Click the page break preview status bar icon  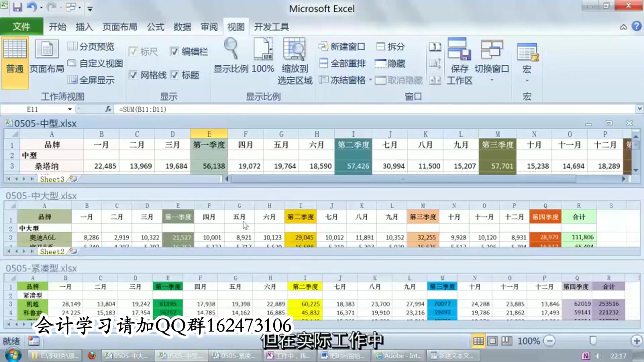click(507, 341)
